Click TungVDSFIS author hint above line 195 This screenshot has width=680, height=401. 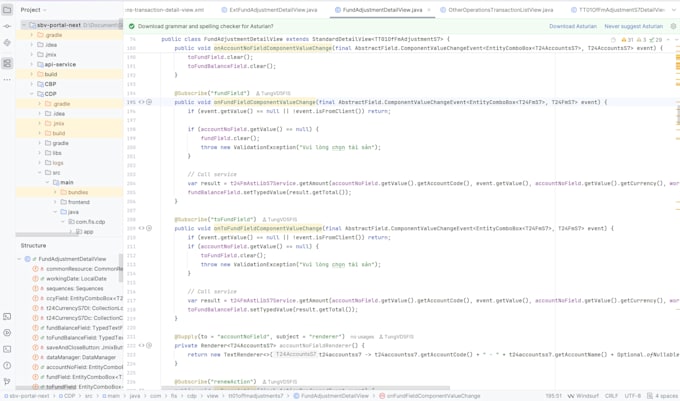273,93
